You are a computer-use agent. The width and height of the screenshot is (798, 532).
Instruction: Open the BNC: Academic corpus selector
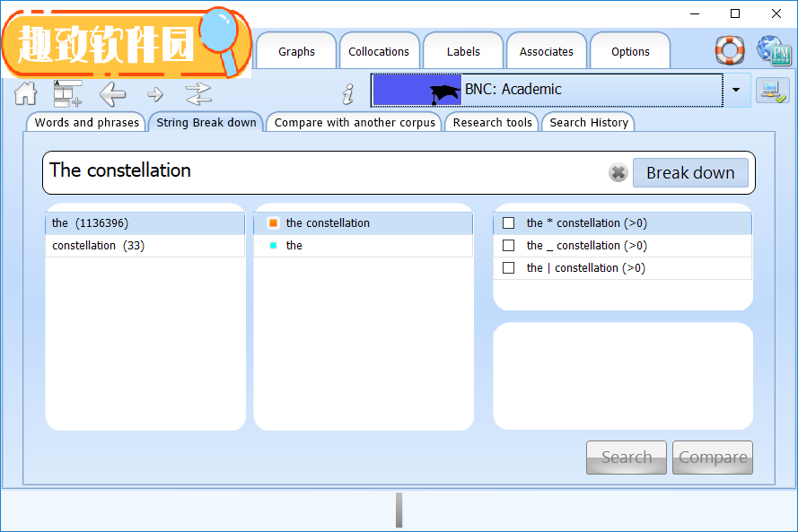(546, 90)
